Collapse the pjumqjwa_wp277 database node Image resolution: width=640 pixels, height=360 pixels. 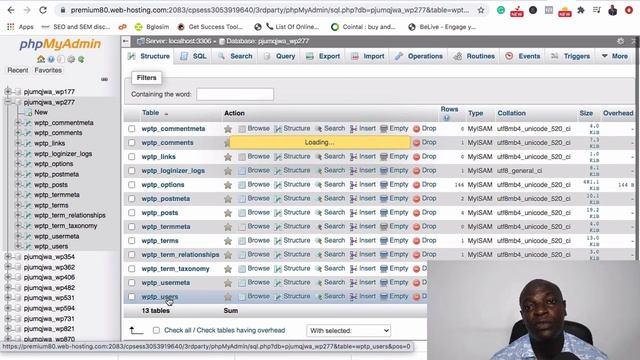pos(8,102)
